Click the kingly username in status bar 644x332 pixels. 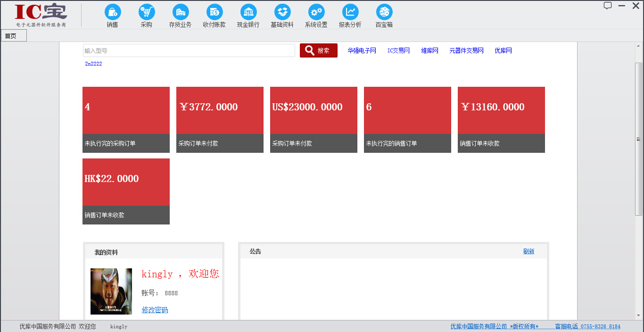(119, 326)
